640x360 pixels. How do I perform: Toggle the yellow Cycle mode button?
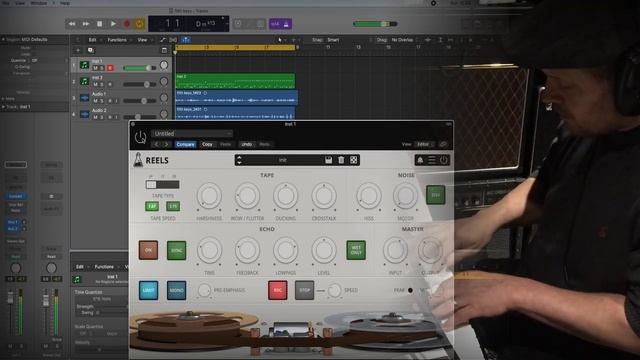point(139,24)
